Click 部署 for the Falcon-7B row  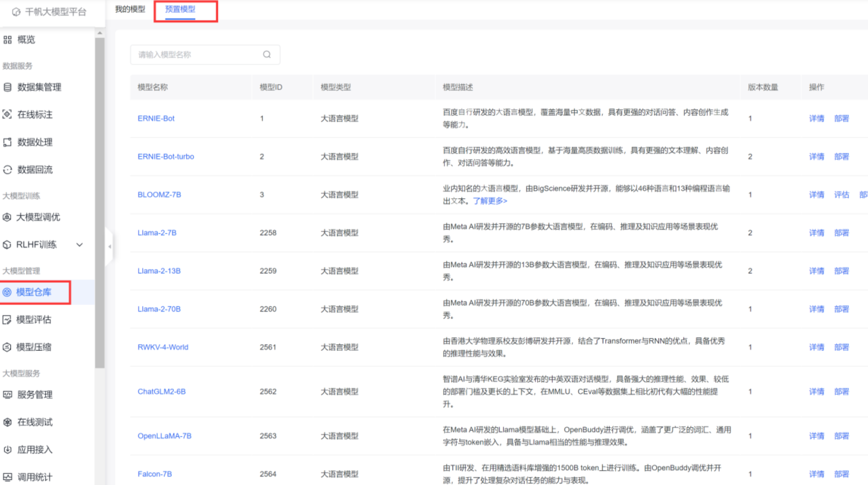[x=841, y=474]
